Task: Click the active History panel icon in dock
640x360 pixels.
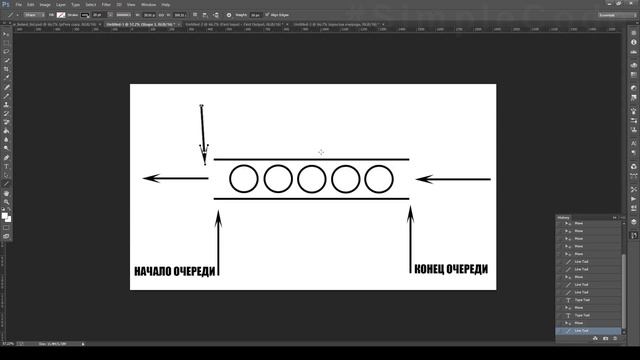Action: click(633, 236)
